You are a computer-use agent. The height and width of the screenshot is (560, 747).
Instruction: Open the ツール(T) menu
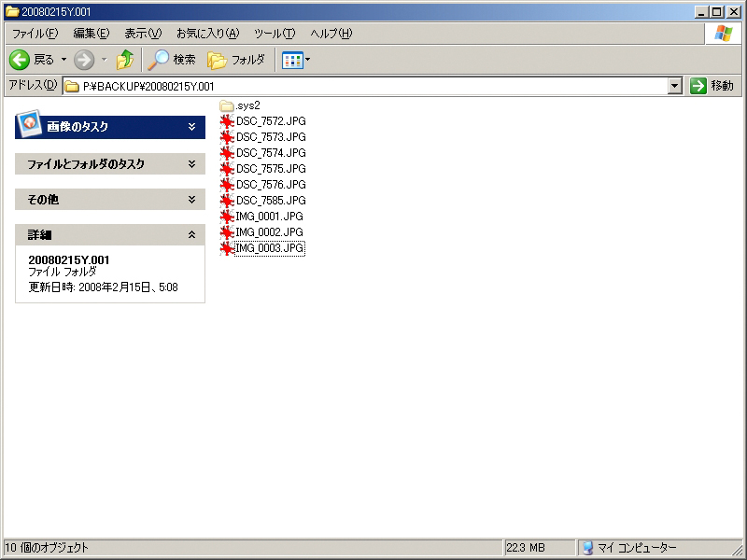tap(275, 34)
